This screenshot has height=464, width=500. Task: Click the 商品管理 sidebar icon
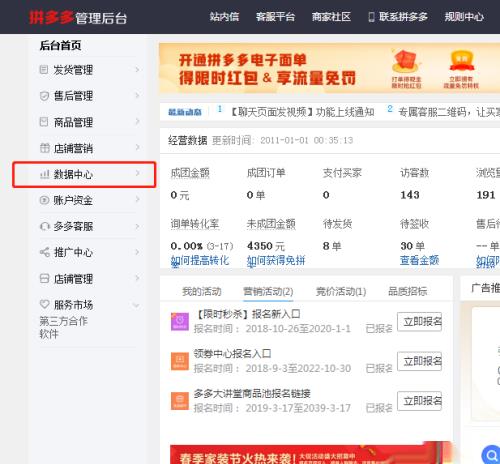click(44, 122)
